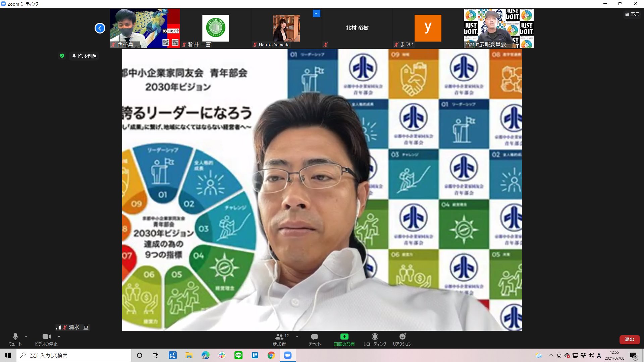Stop video with the camera button
The height and width of the screenshot is (362, 644).
point(46,339)
